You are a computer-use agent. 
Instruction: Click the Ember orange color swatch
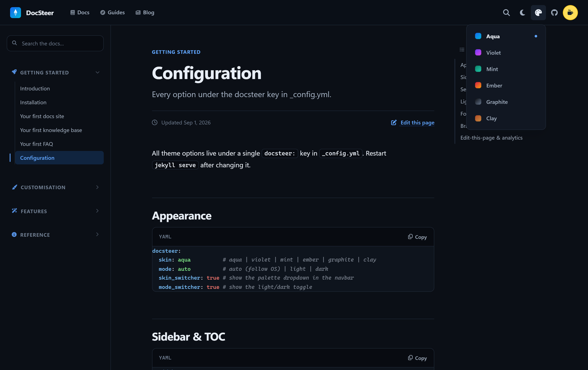tap(478, 85)
